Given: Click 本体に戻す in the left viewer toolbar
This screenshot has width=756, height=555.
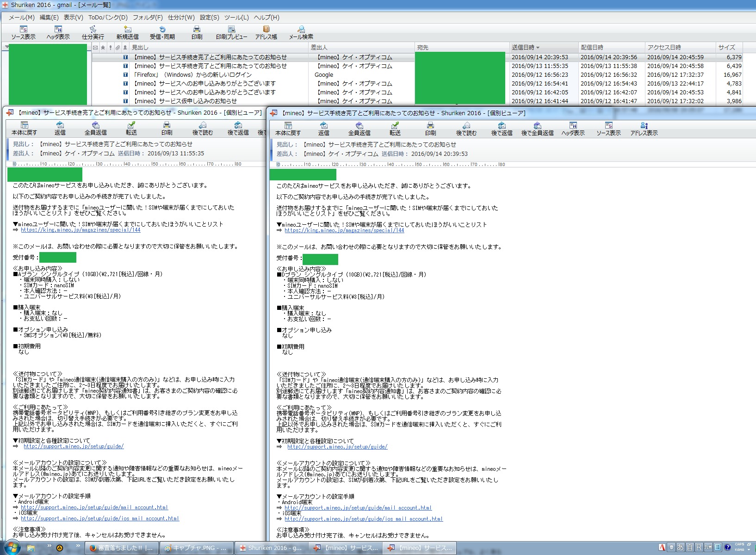Looking at the screenshot, I should point(24,128).
